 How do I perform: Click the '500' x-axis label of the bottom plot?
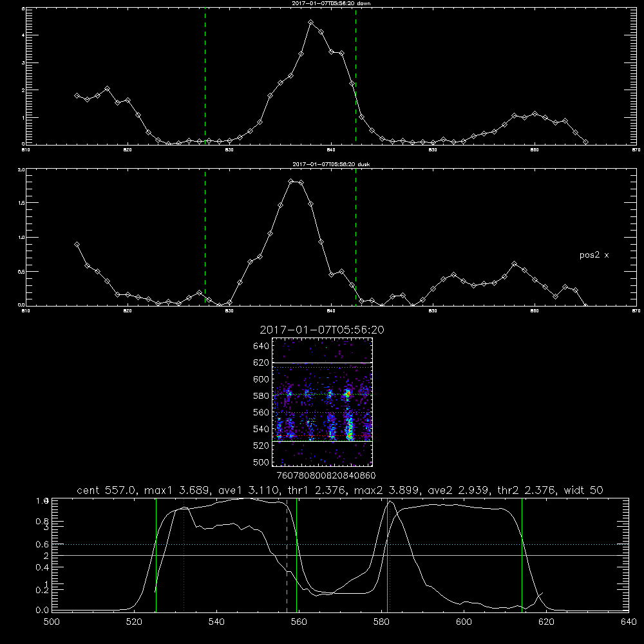click(52, 622)
